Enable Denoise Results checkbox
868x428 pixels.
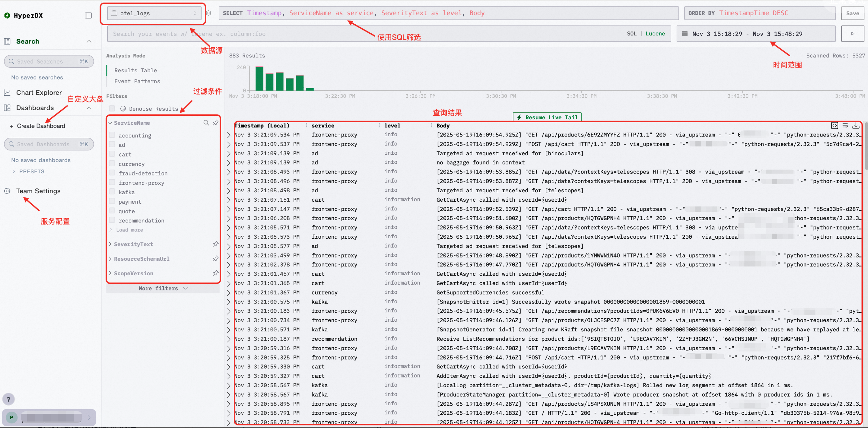tap(112, 108)
